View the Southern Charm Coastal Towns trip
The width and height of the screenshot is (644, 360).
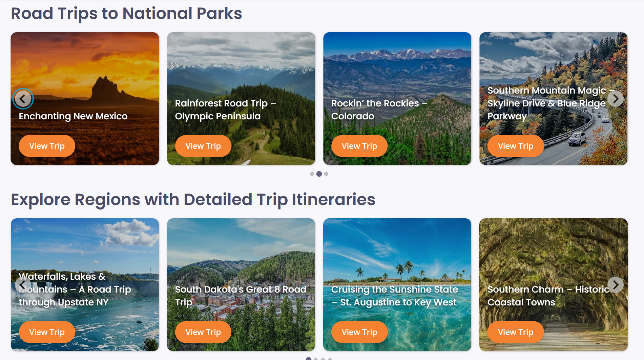click(515, 332)
